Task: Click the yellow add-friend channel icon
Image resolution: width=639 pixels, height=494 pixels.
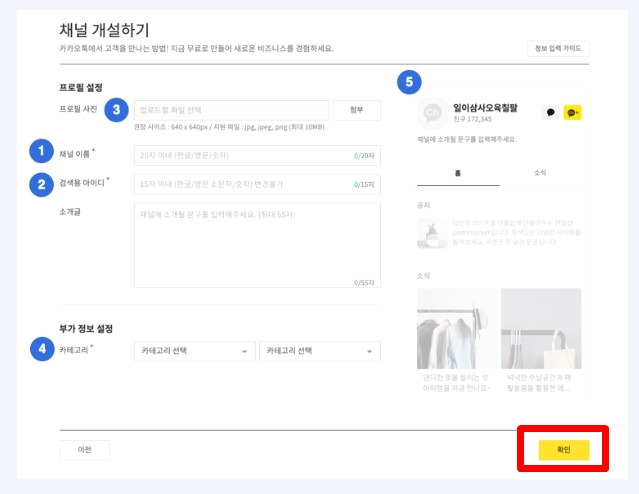Action: click(x=572, y=112)
